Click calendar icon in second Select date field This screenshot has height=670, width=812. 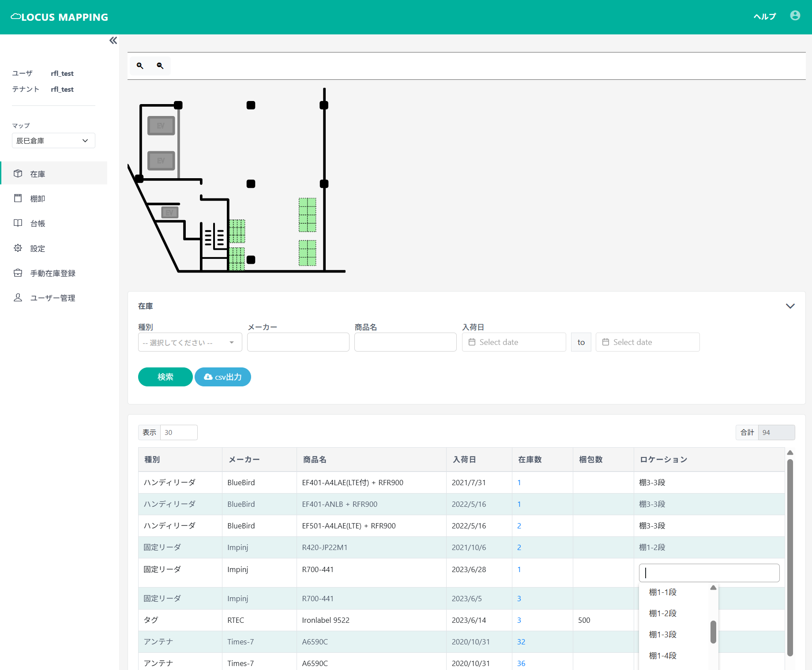(x=605, y=342)
